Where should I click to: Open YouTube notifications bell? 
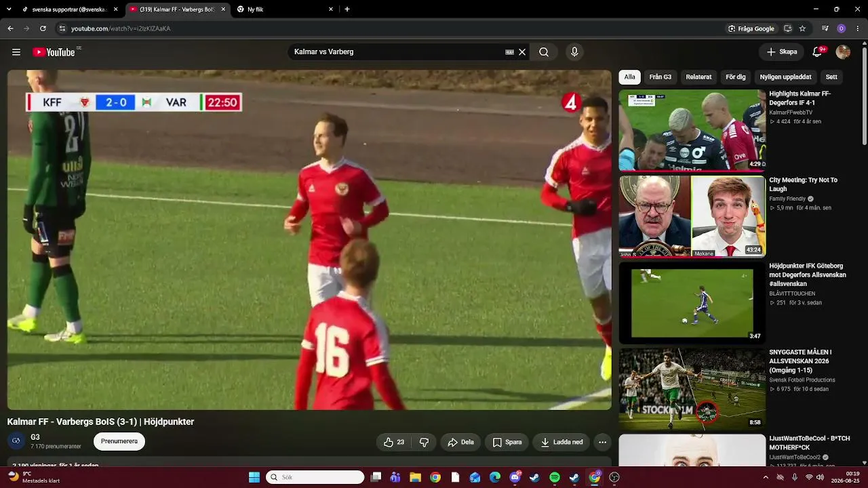point(817,52)
